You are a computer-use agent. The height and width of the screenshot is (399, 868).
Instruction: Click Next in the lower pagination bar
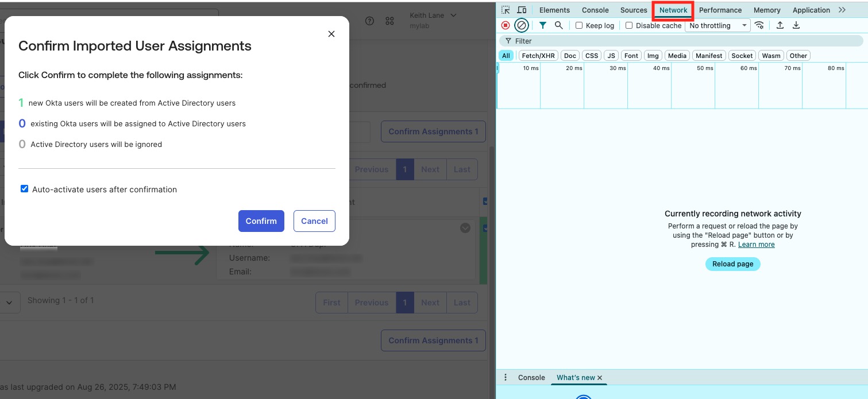tap(430, 303)
